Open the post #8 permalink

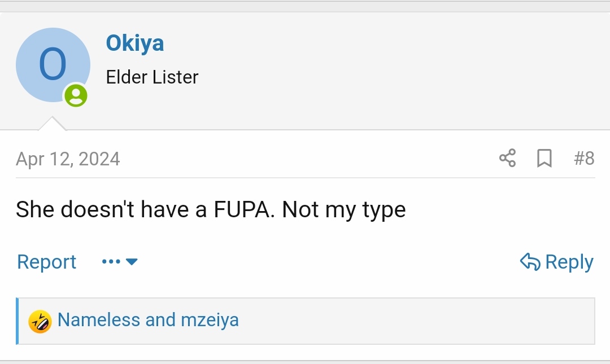click(584, 158)
